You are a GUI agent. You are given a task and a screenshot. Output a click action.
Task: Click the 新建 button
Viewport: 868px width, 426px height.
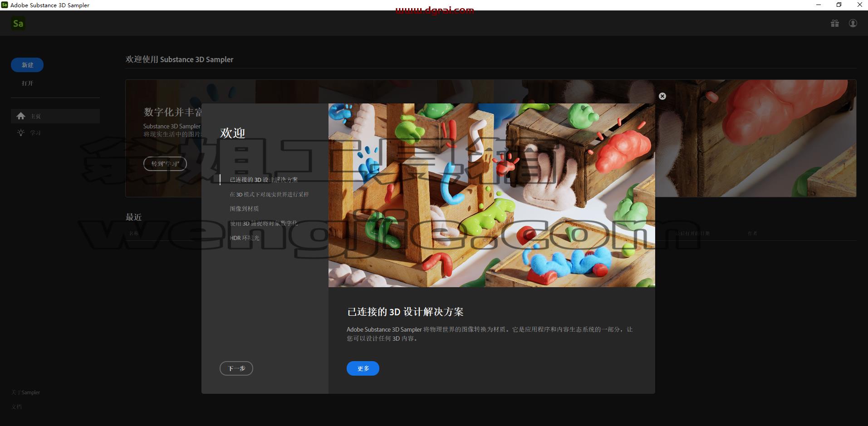[x=27, y=65]
